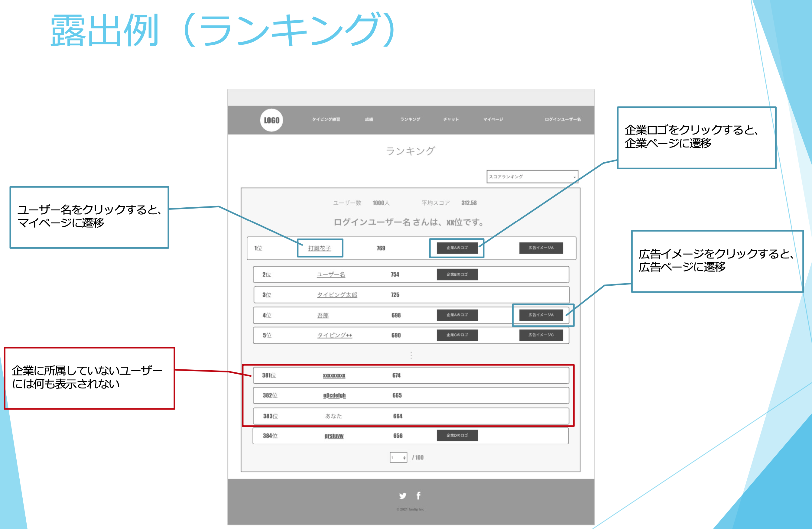Viewport: 812px width, 529px height.
Task: Click 広告イメージA banner in 1位 row
Action: [x=541, y=248]
